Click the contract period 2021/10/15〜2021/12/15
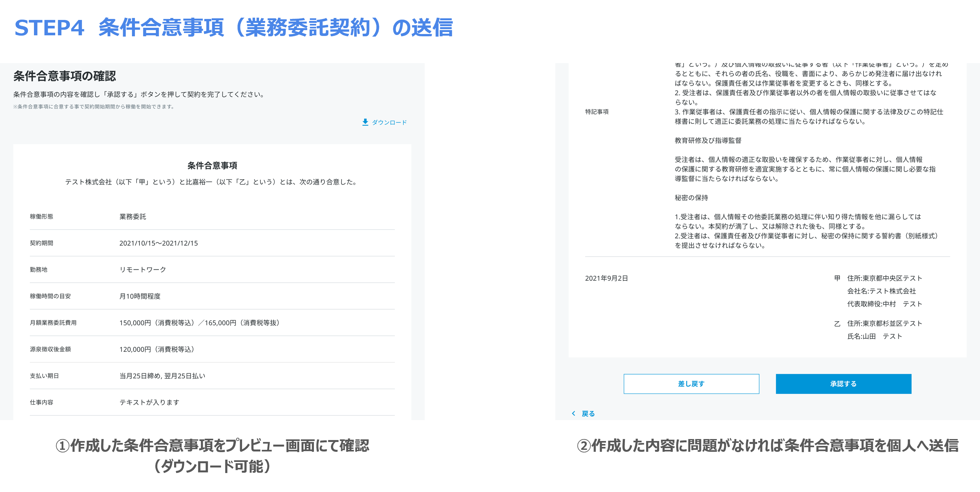 coord(158,243)
